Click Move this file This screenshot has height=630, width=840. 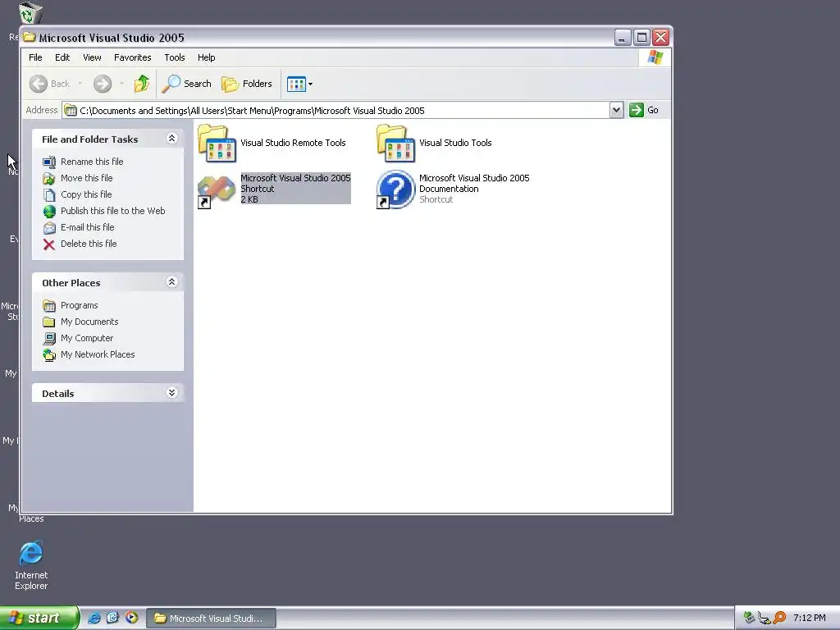(x=86, y=178)
